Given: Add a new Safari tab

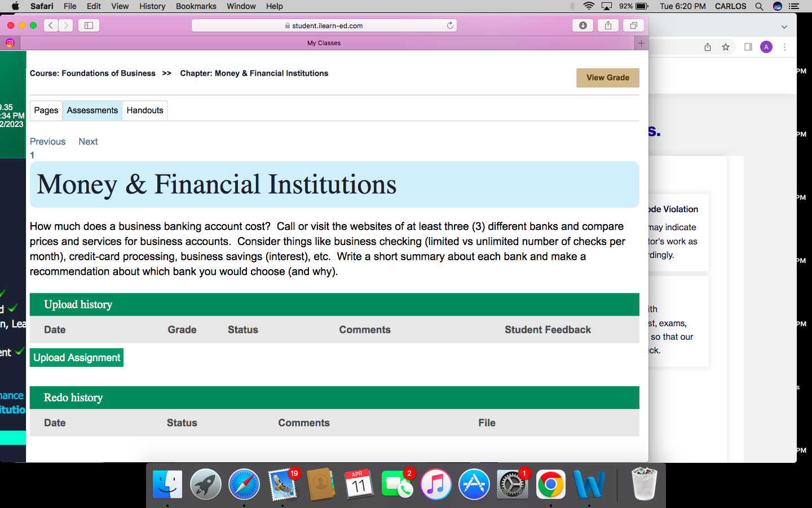Looking at the screenshot, I should (641, 43).
